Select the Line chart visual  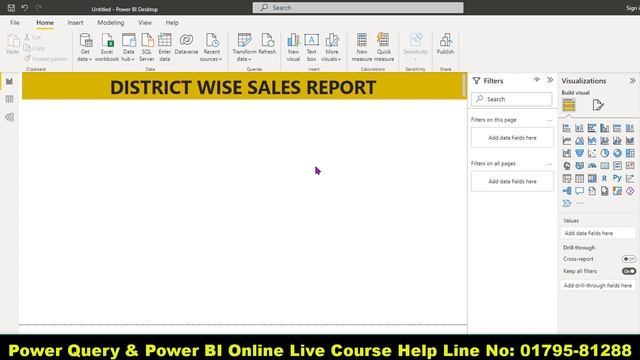[x=567, y=141]
